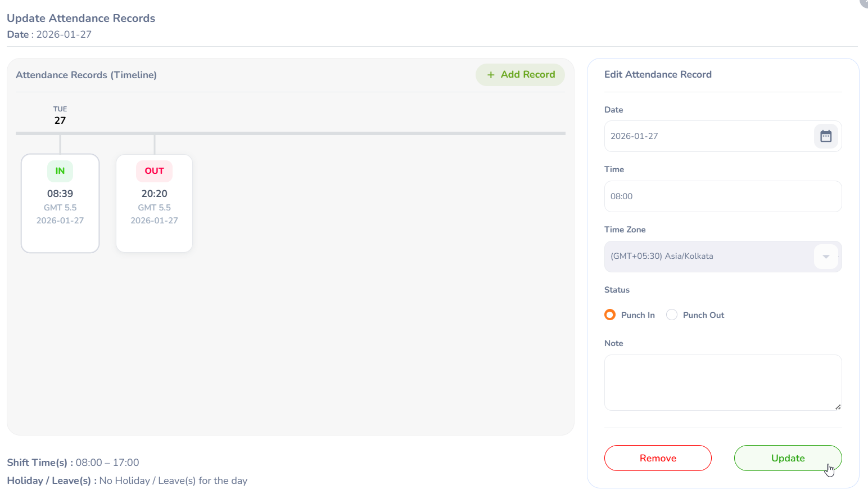Close the dialog using the top-right icon
Image resolution: width=868 pixels, height=498 pixels.
[865, 2]
